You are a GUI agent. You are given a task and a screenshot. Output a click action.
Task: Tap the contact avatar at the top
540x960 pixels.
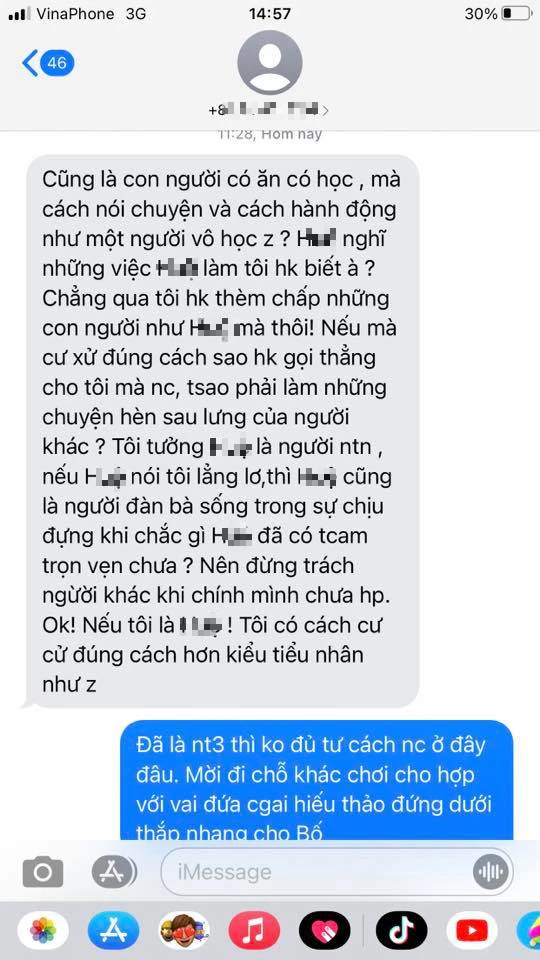pyautogui.click(x=270, y=62)
